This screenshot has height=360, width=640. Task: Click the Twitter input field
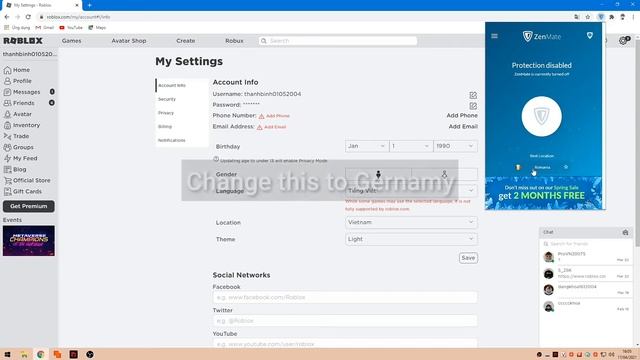345,321
